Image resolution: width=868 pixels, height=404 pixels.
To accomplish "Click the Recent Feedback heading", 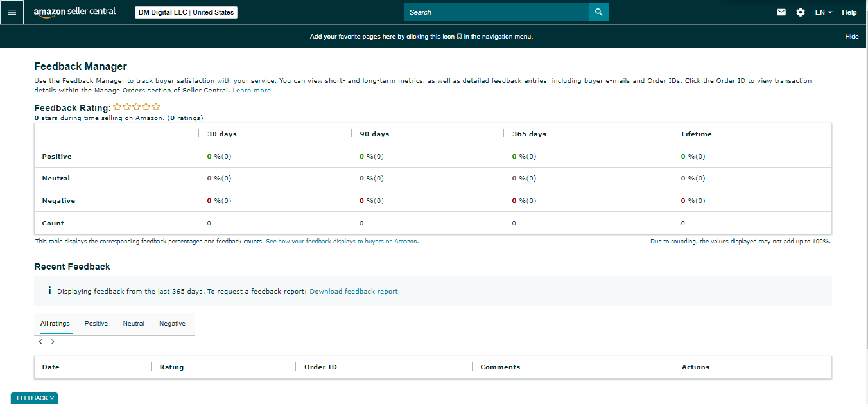I will 72,267.
